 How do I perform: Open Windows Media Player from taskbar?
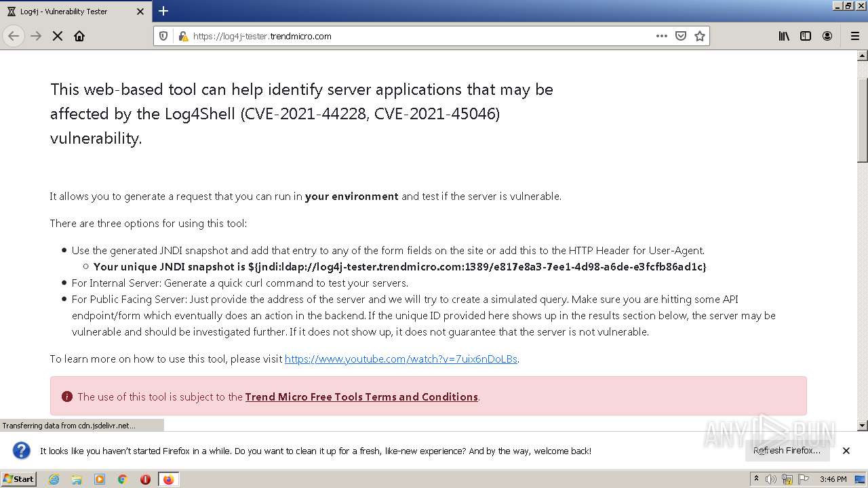(x=100, y=479)
